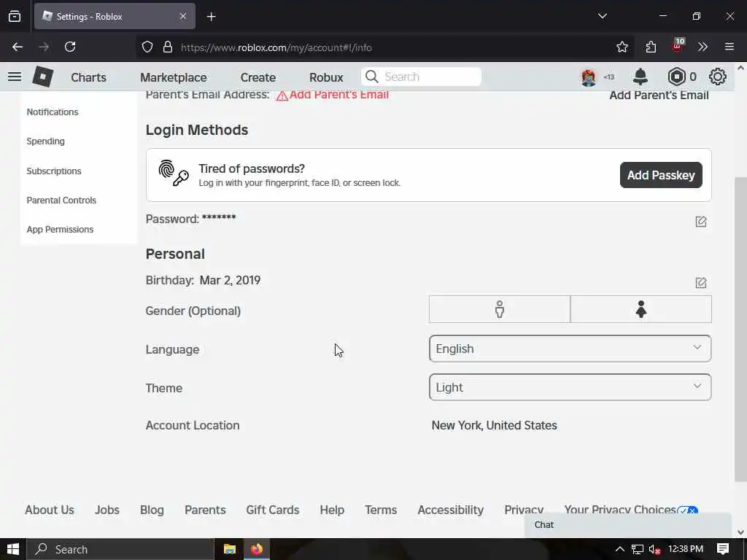The width and height of the screenshot is (747, 560).
Task: Select App Permissions in settings sidebar
Action: 60,230
